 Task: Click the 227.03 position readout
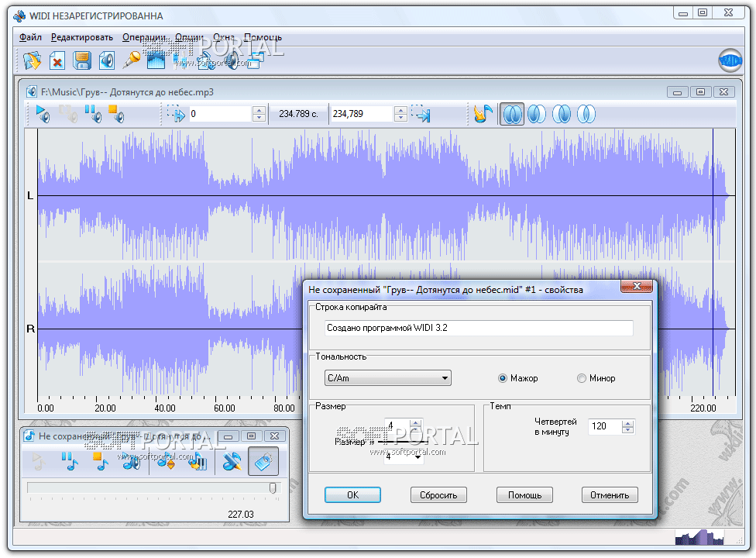coord(241,514)
